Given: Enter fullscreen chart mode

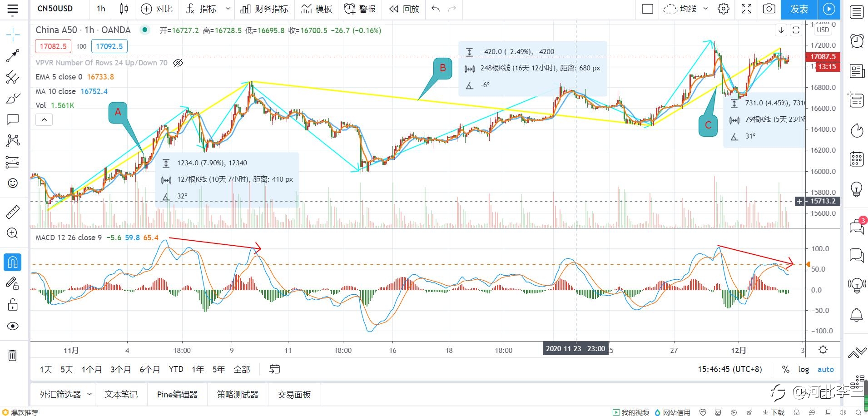Looking at the screenshot, I should [x=746, y=9].
